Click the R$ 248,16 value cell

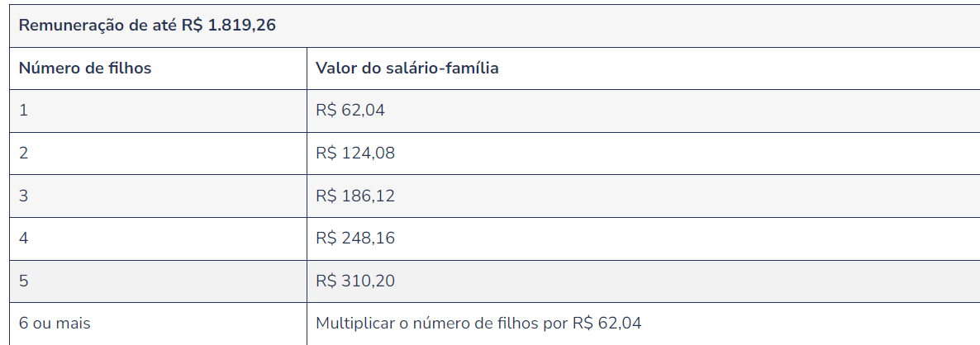[355, 239]
